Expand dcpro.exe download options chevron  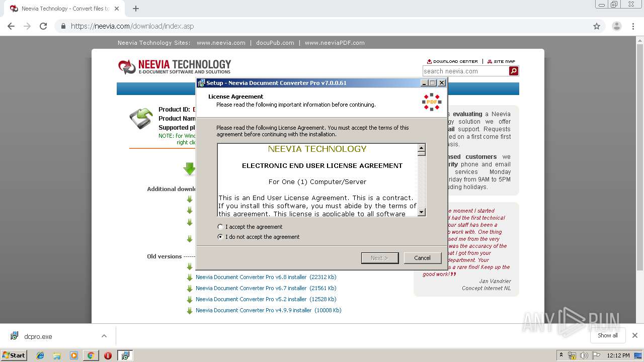(x=104, y=336)
